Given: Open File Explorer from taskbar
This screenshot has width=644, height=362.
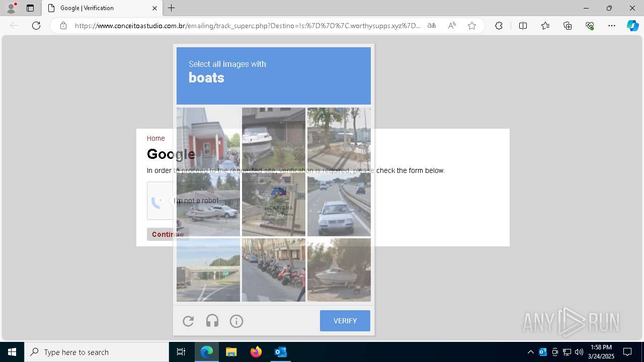Looking at the screenshot, I should pyautogui.click(x=231, y=352).
